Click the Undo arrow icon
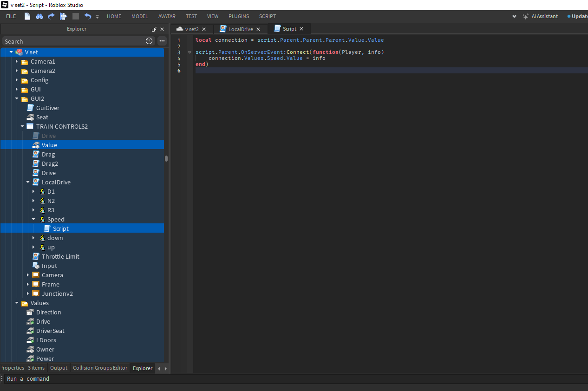The height and width of the screenshot is (391, 588). tap(88, 16)
